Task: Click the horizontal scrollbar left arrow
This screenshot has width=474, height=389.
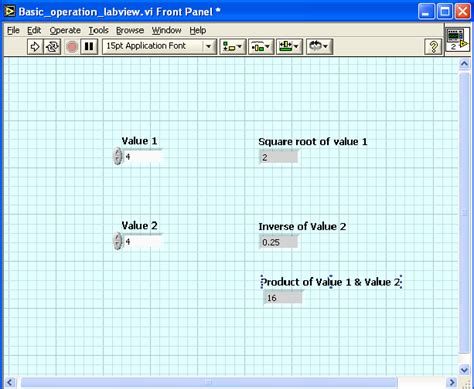Action: click(10, 382)
